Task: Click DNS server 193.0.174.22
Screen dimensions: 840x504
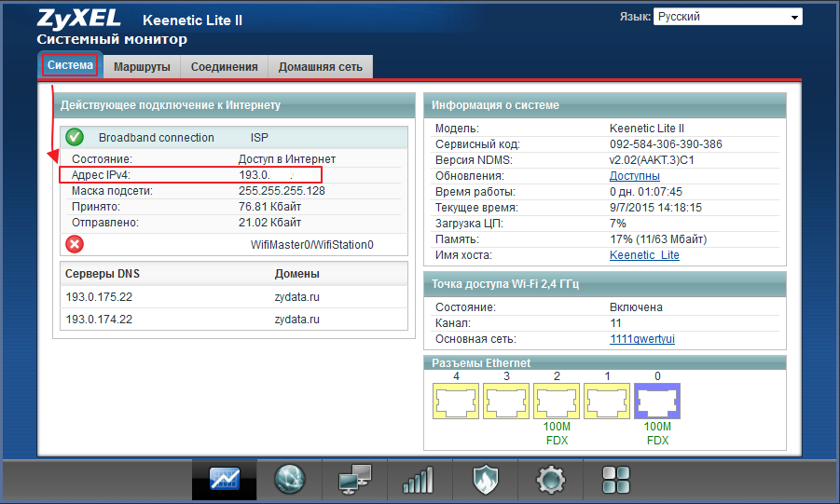Action: point(99,320)
